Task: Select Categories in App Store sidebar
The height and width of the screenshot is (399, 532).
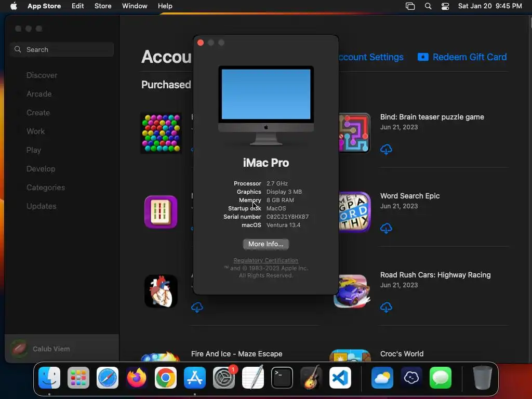Action: tap(46, 187)
